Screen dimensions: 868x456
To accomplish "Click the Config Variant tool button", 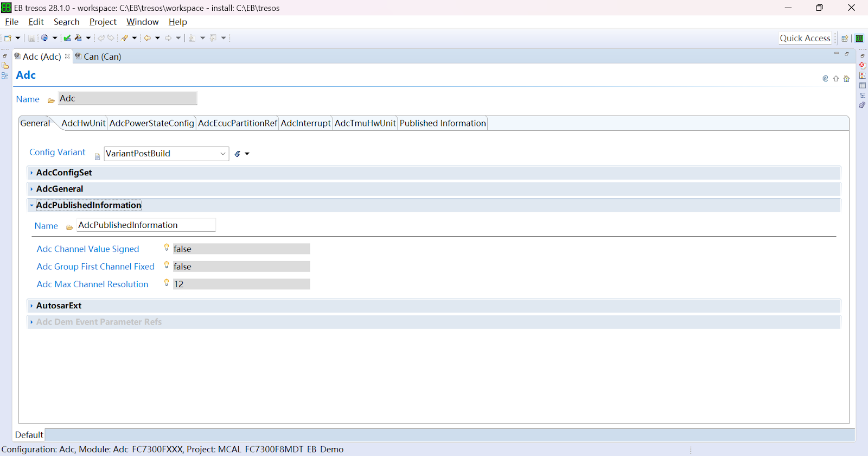I will (x=238, y=154).
